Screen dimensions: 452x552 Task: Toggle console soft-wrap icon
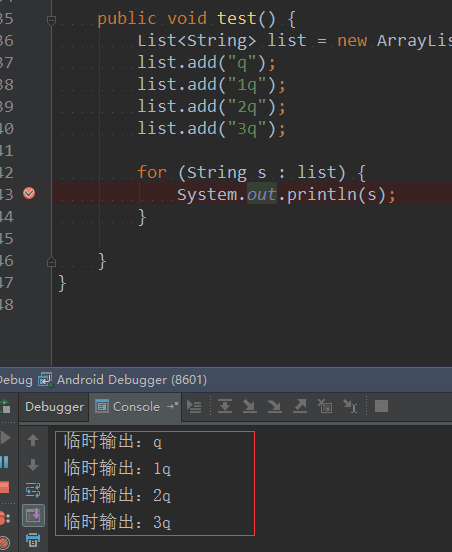33,490
